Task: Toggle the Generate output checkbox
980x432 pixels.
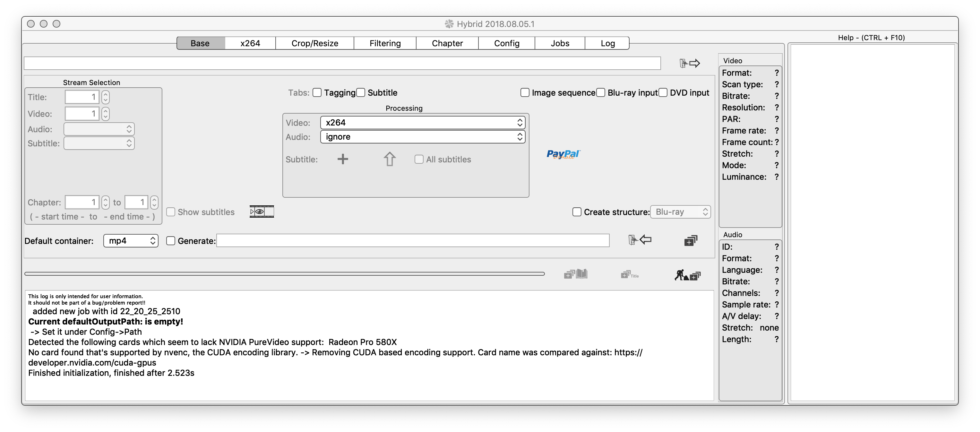Action: (171, 241)
